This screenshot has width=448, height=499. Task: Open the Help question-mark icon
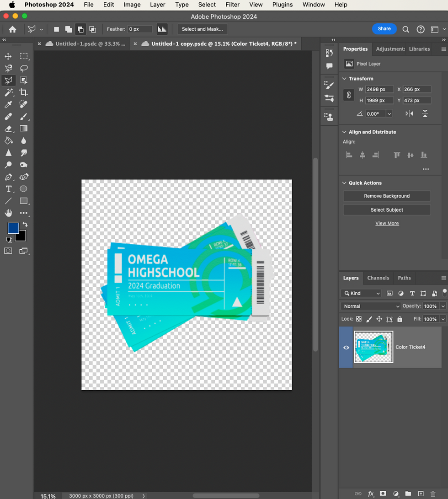pyautogui.click(x=421, y=29)
